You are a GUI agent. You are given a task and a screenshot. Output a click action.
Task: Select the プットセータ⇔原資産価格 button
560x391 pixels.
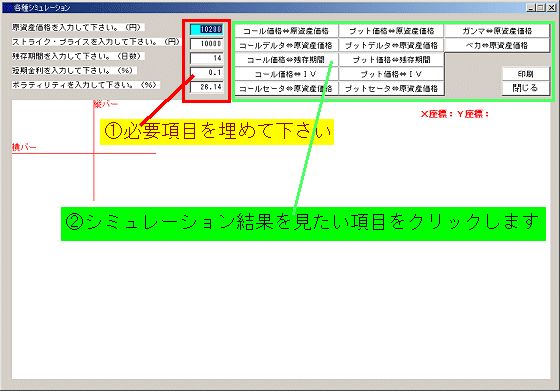click(x=391, y=88)
